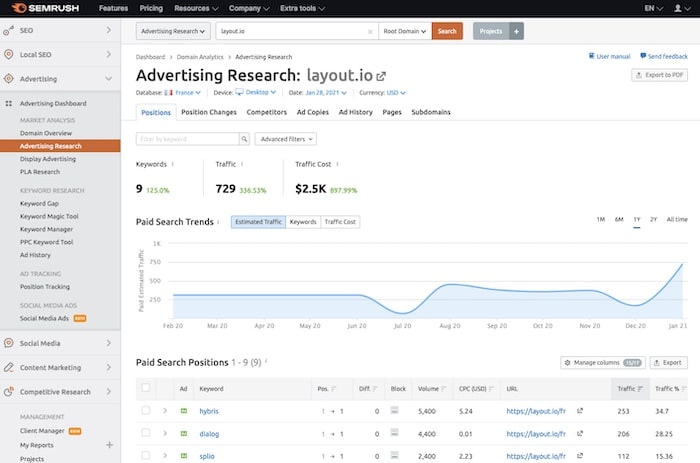Tick the checkbox for the dialog row
The width and height of the screenshot is (700, 463).
[146, 432]
